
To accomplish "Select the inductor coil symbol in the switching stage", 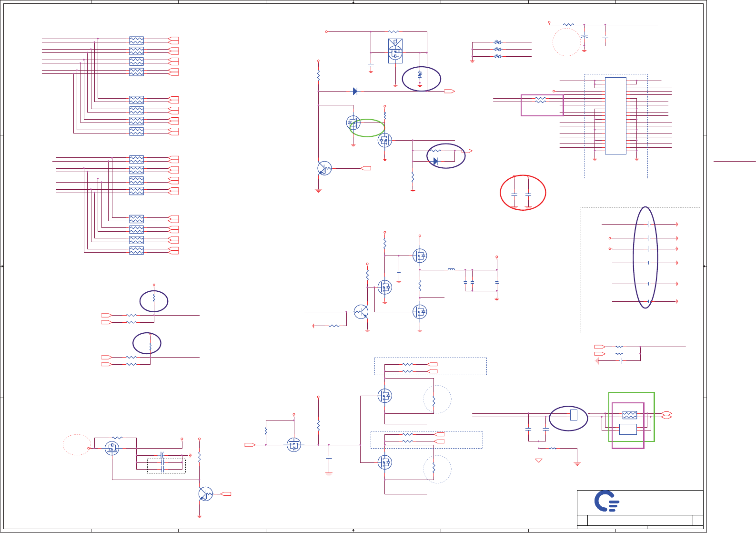I will 451,269.
